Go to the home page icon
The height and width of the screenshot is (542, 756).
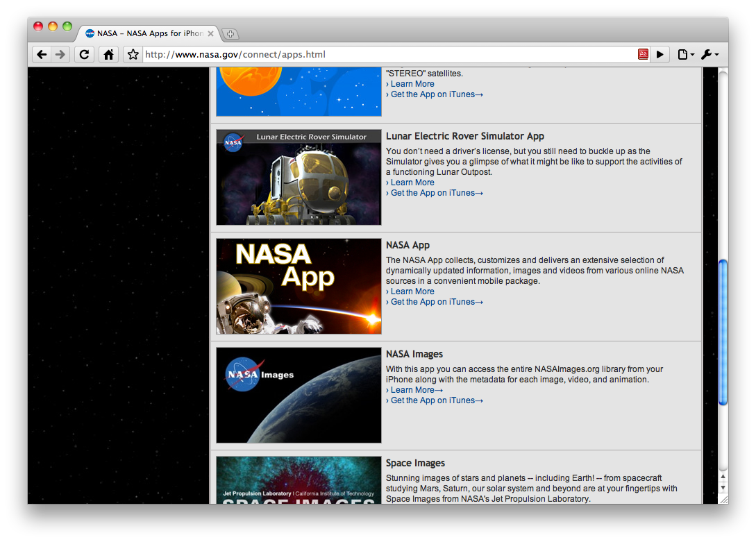[x=108, y=54]
